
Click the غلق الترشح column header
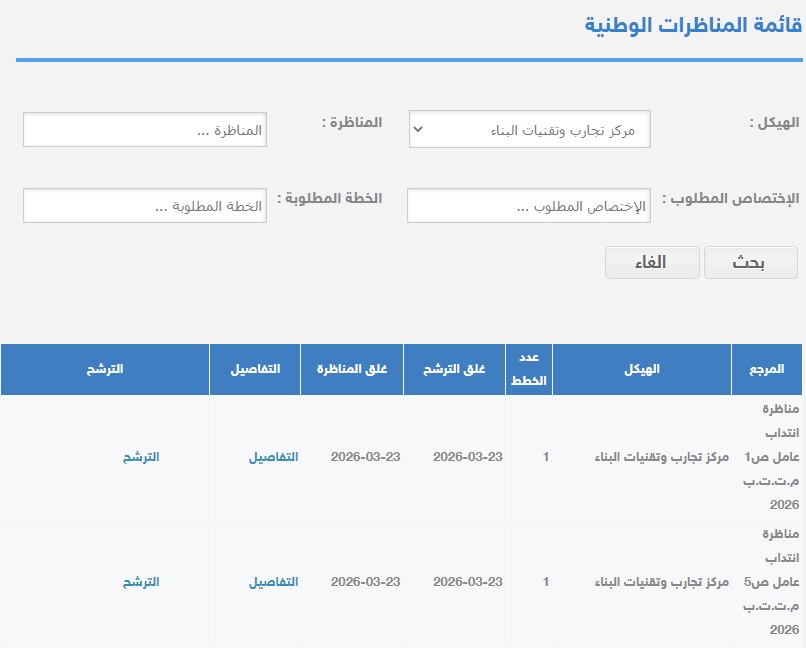click(454, 369)
